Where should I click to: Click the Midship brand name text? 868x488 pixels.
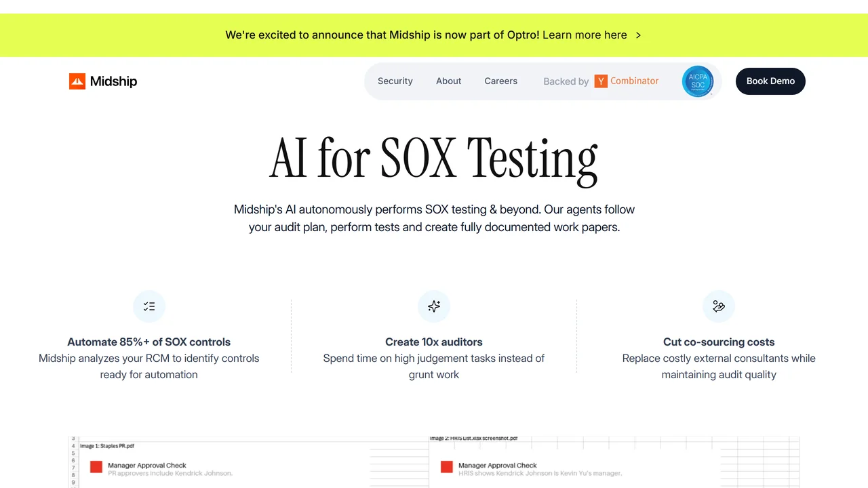[113, 81]
